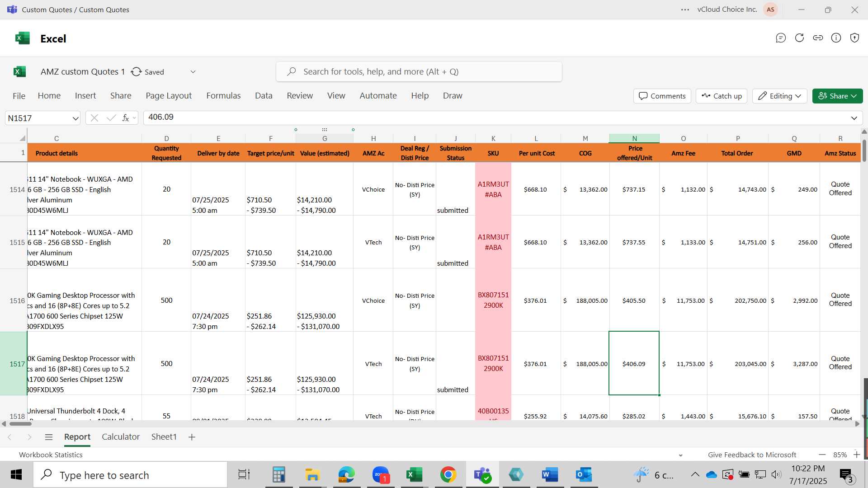The height and width of the screenshot is (488, 868).
Task: Click the Windows taskbar search box
Action: 130,475
